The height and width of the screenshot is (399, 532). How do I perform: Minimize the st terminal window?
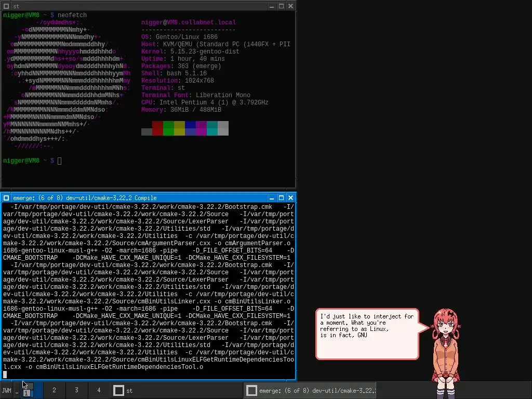[x=271, y=6]
